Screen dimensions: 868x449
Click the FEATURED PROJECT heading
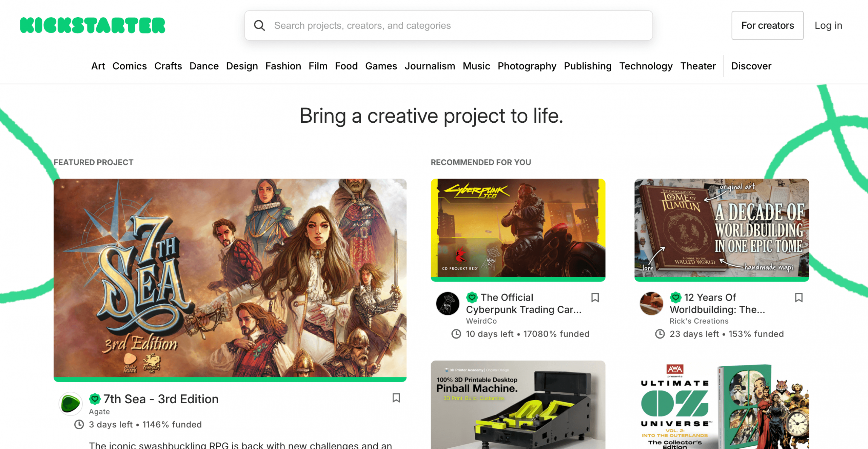94,162
